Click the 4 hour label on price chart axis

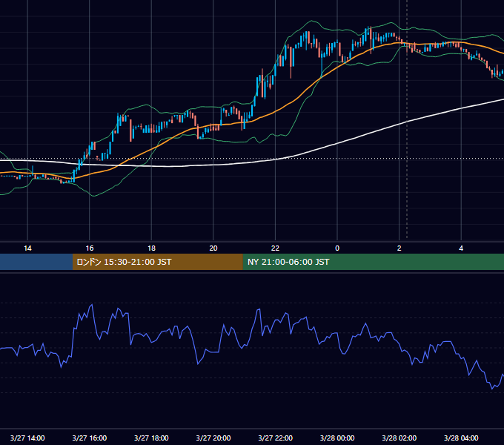461,248
